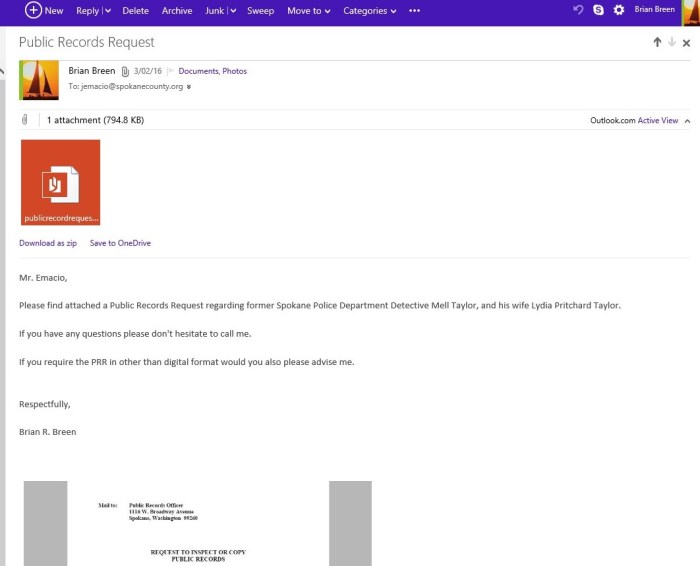Click the Active View link
Image resolution: width=700 pixels, height=566 pixels.
tap(658, 120)
